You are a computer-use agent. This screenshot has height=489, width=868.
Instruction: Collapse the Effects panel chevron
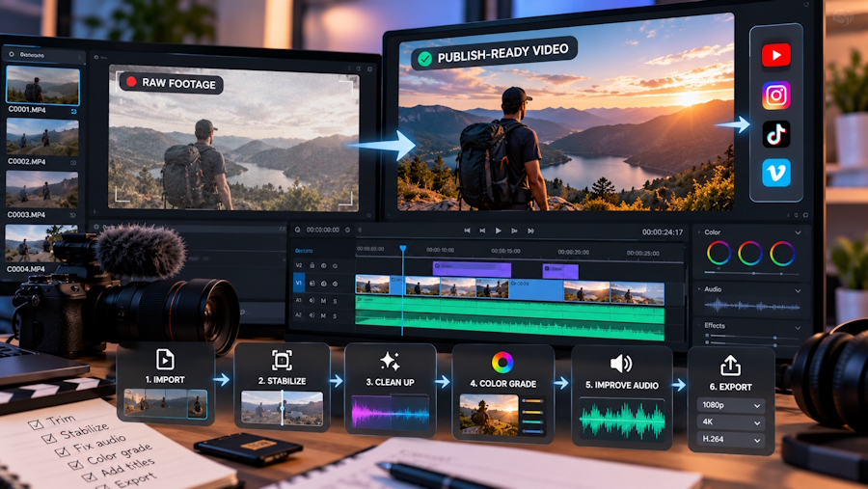[798, 328]
